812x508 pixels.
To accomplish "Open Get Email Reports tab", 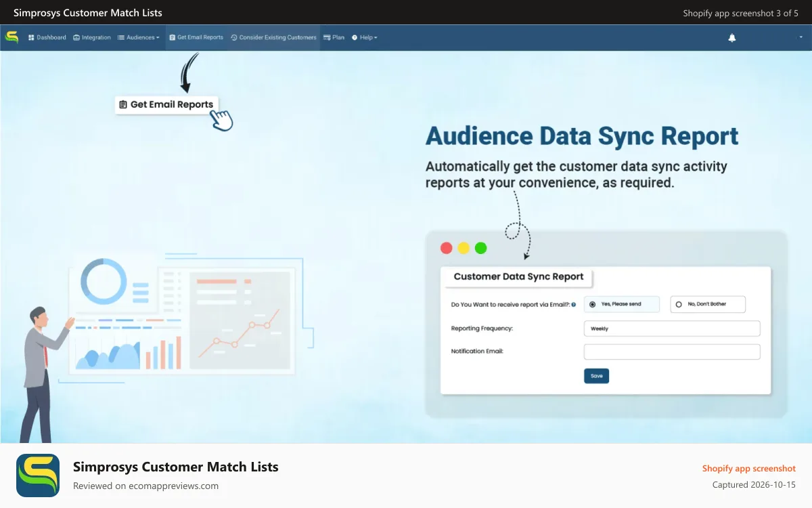I will point(196,37).
